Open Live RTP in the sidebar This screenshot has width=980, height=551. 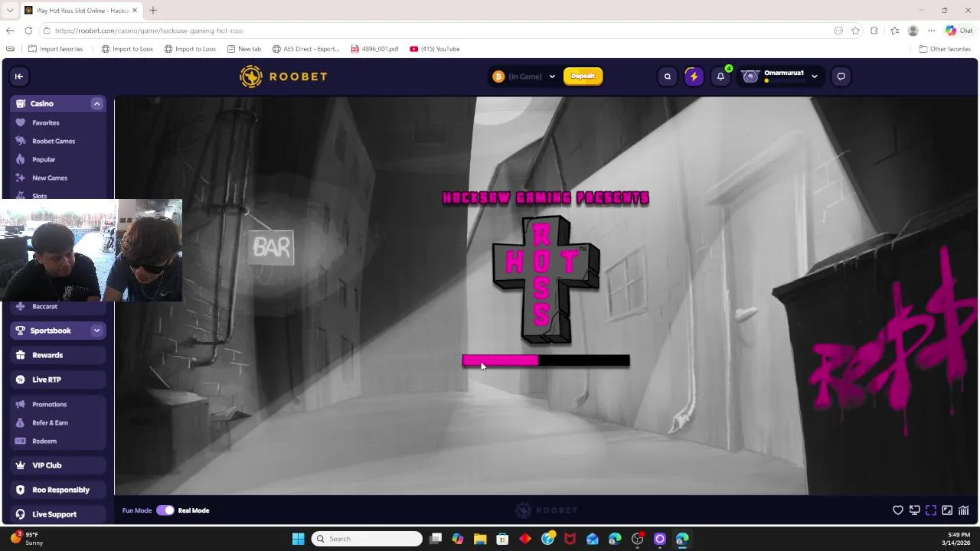pyautogui.click(x=58, y=380)
